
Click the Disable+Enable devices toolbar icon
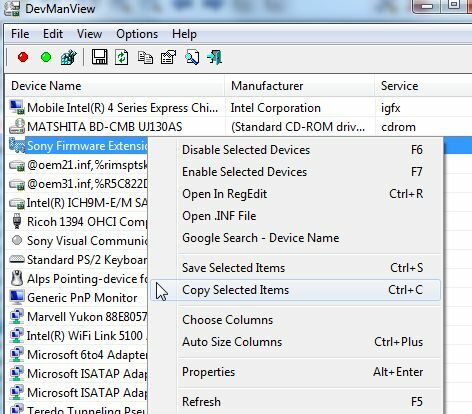click(x=68, y=57)
